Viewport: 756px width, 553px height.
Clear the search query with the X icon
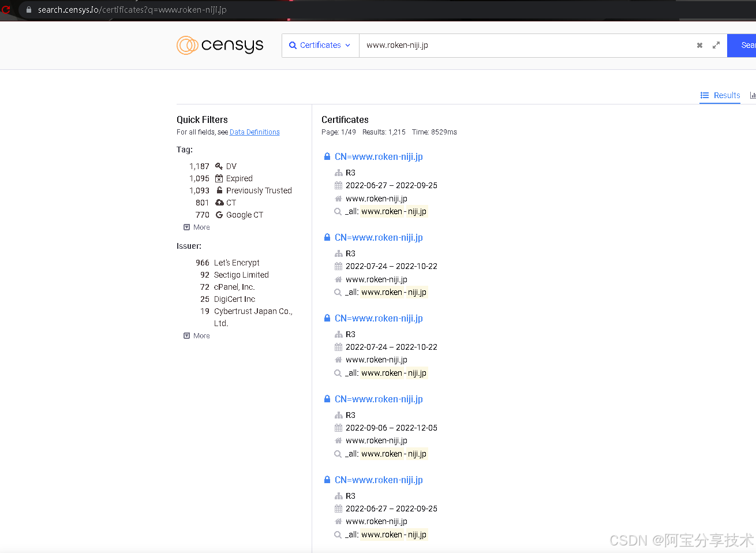699,46
